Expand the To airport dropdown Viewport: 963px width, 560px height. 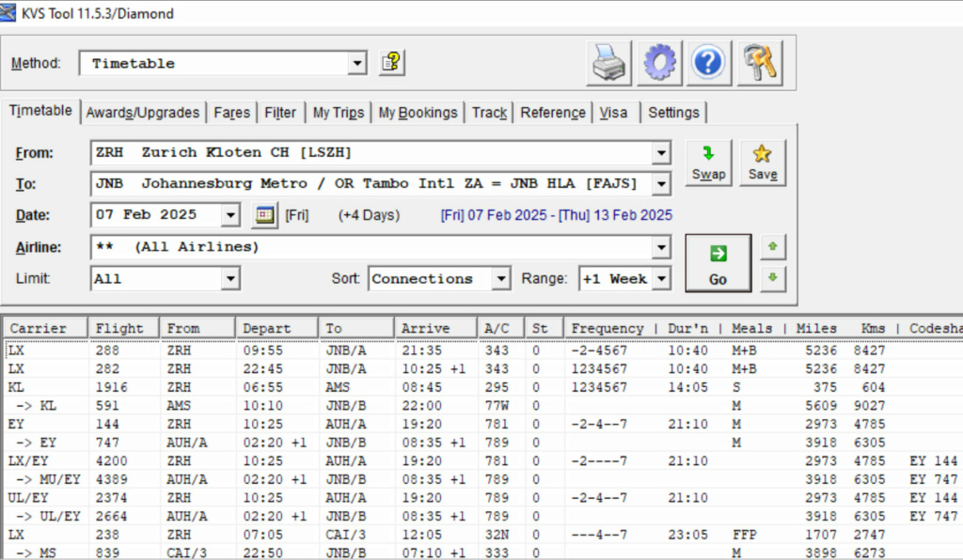click(661, 183)
